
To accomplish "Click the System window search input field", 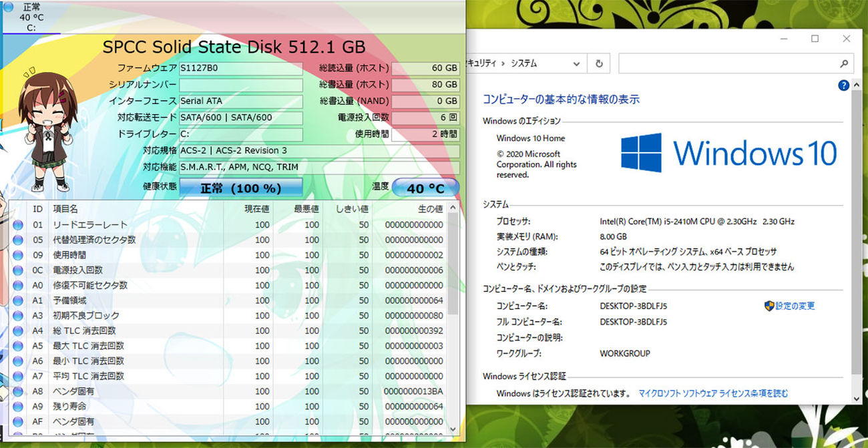I will 728,63.
